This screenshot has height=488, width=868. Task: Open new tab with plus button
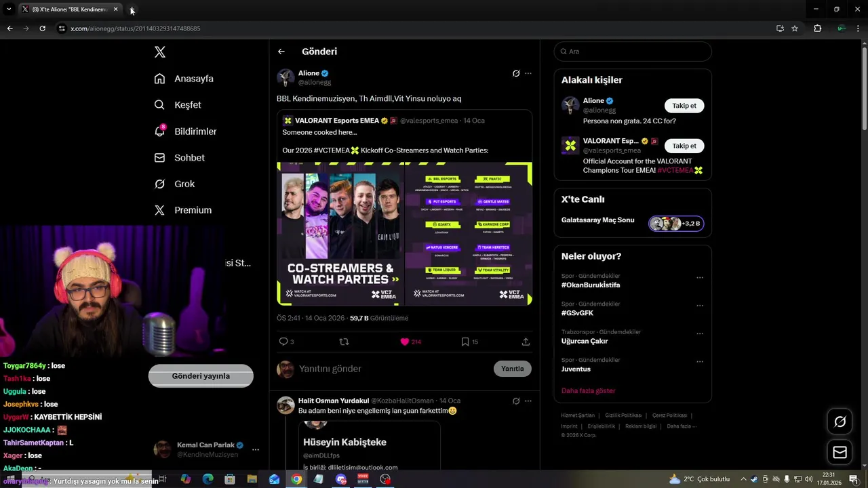(x=132, y=10)
